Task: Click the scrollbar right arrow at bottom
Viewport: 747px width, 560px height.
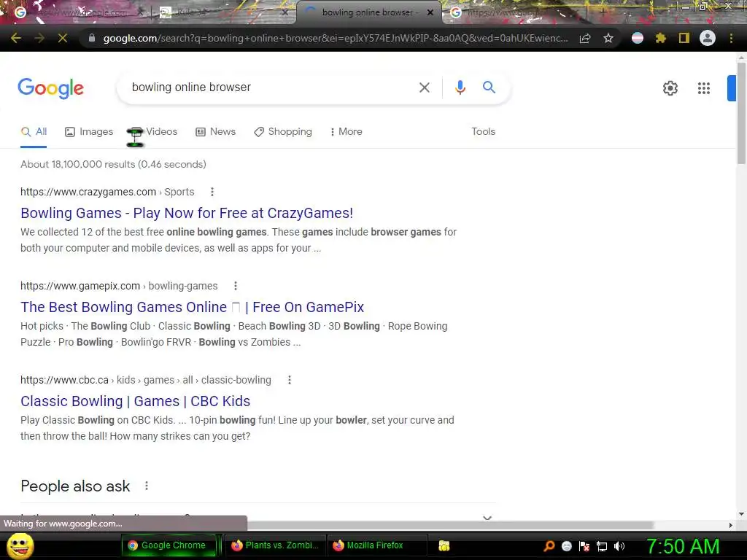Action: (731, 525)
